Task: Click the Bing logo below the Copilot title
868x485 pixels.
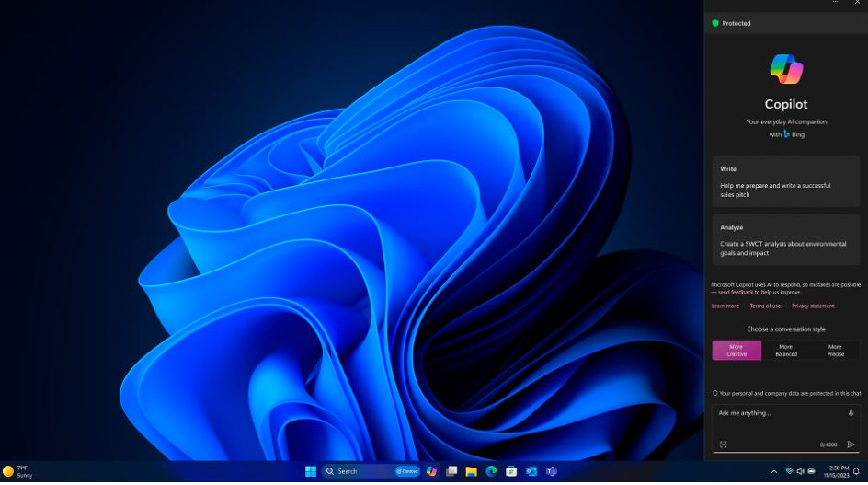Action: point(787,134)
